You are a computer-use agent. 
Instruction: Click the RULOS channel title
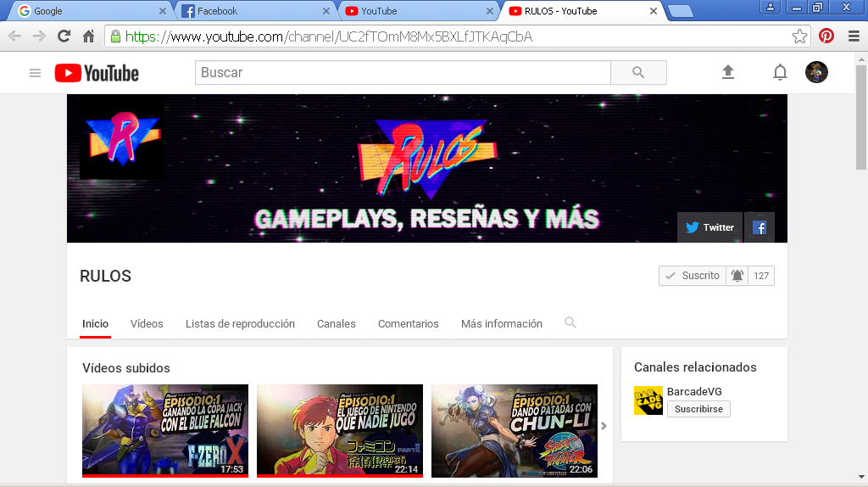(x=105, y=276)
